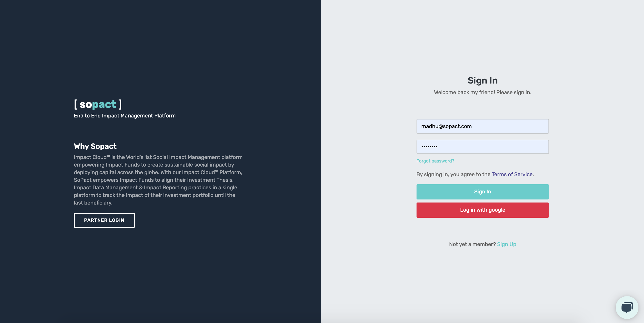Open the chat support bubble icon
The width and height of the screenshot is (644, 323).
click(627, 307)
